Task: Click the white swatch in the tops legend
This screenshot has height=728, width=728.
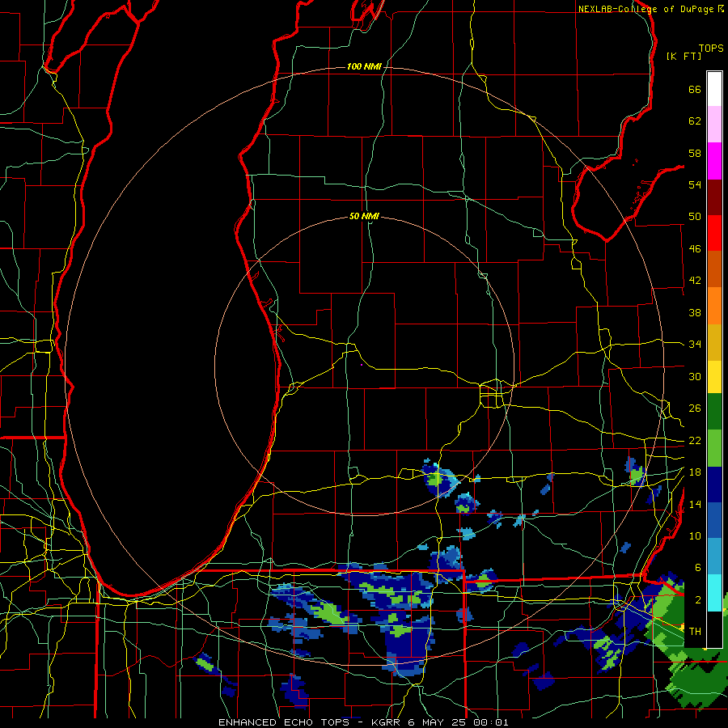Action: point(714,89)
